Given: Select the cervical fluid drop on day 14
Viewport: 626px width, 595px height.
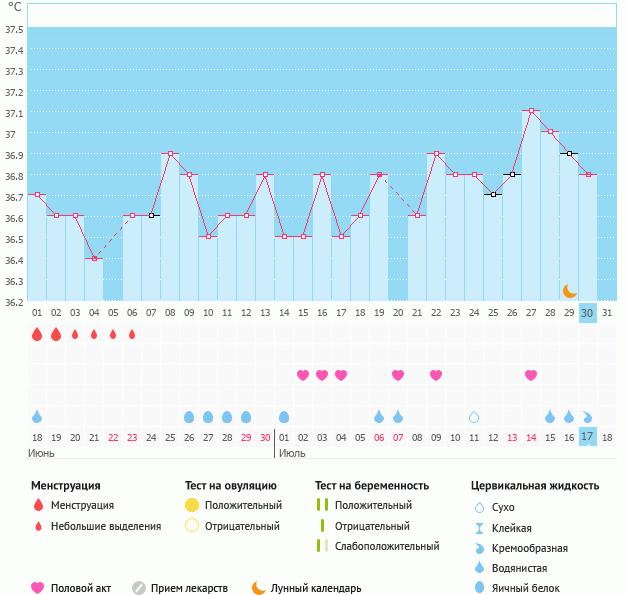Looking at the screenshot, I should tap(284, 416).
